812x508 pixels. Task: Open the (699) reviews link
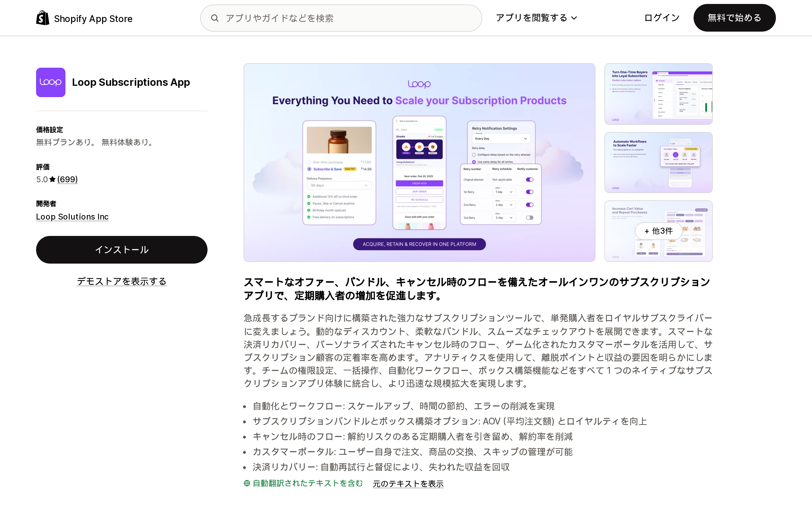tap(67, 179)
